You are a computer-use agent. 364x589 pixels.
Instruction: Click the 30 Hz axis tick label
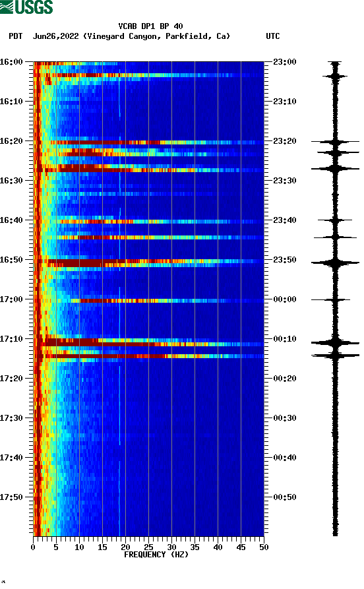click(x=171, y=547)
